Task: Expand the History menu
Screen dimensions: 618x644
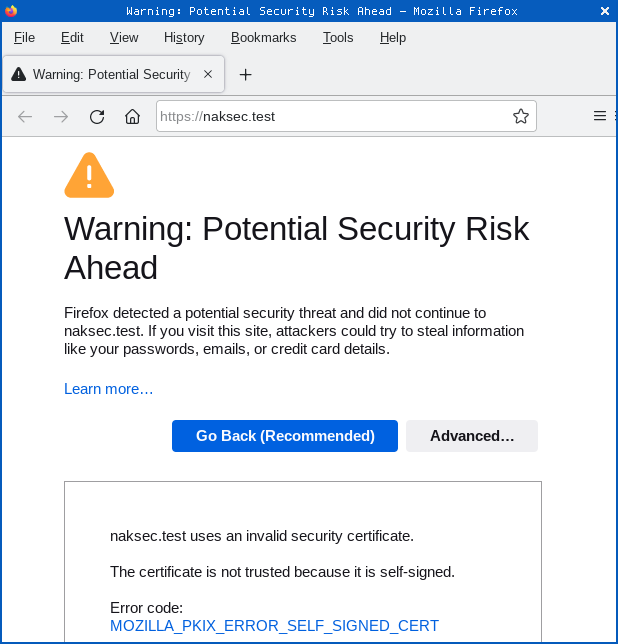Action: 184,37
